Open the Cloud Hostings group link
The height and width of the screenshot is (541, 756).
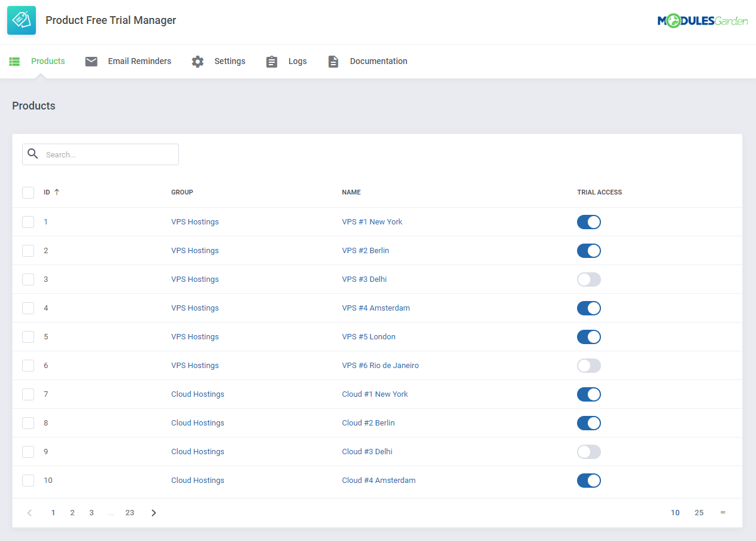[198, 394]
